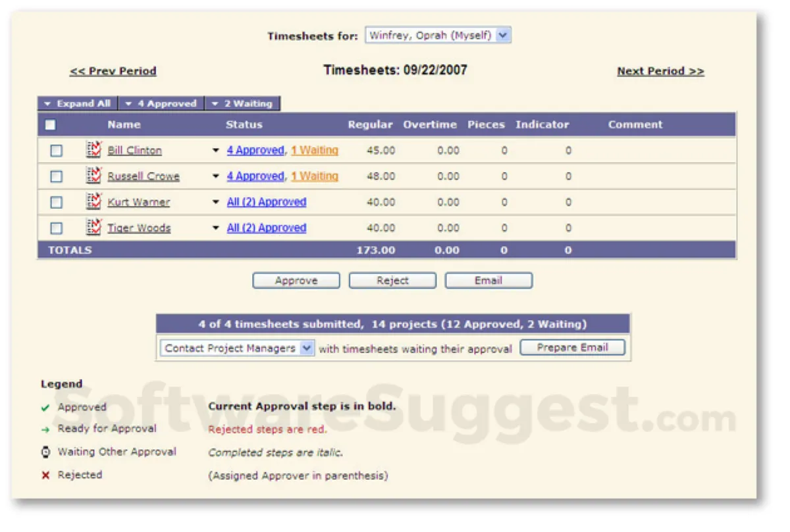
Task: Click Tiger Woods's All (2) Approved link
Action: click(x=267, y=227)
